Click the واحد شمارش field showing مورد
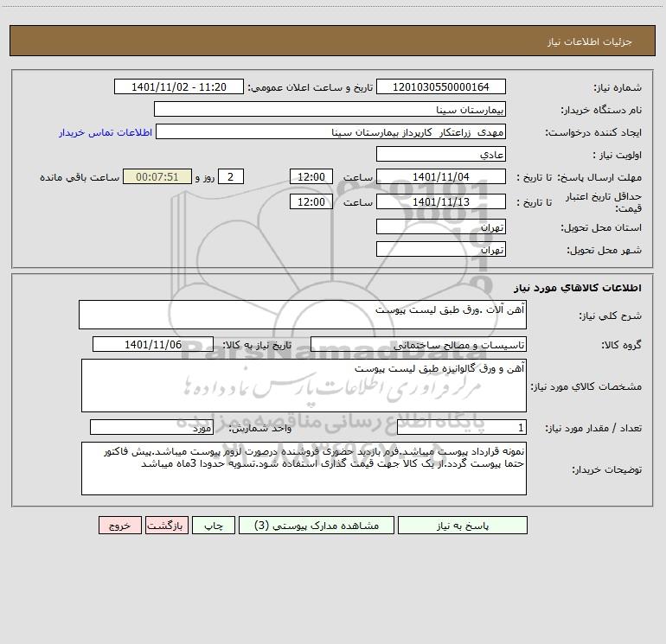This screenshot has height=644, width=666. click(151, 428)
